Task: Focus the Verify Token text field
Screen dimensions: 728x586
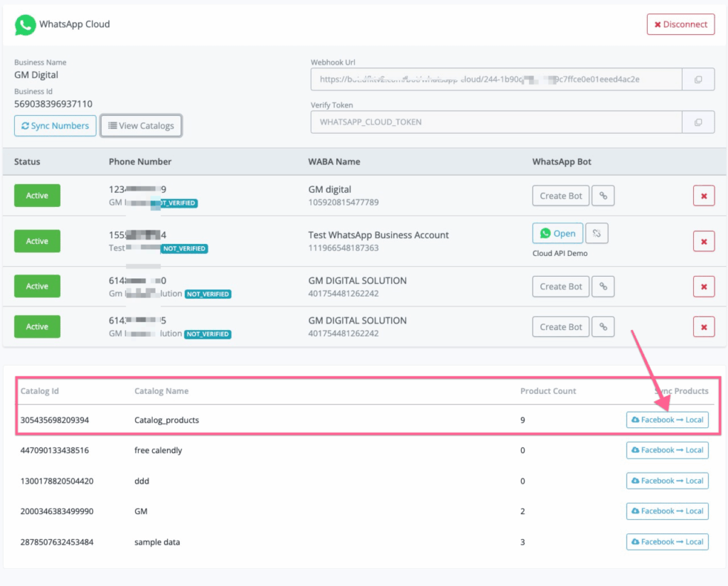Action: pyautogui.click(x=496, y=122)
